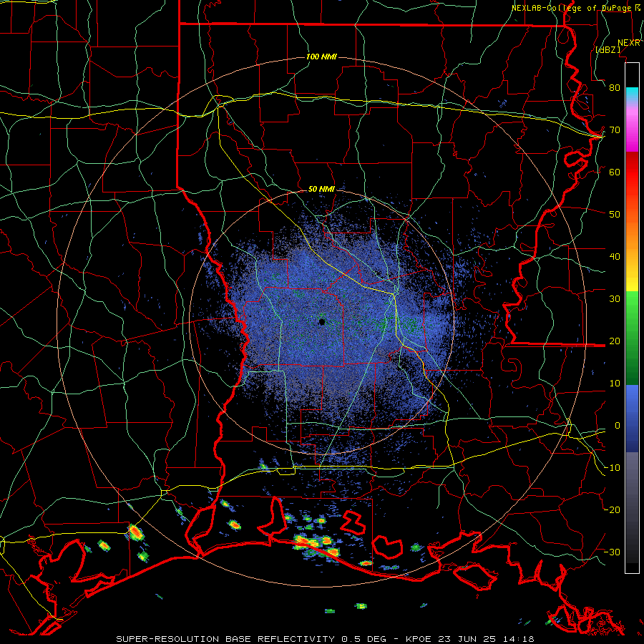Click the 100 NMI range ring label
Image resolution: width=644 pixels, height=644 pixels.
321,57
